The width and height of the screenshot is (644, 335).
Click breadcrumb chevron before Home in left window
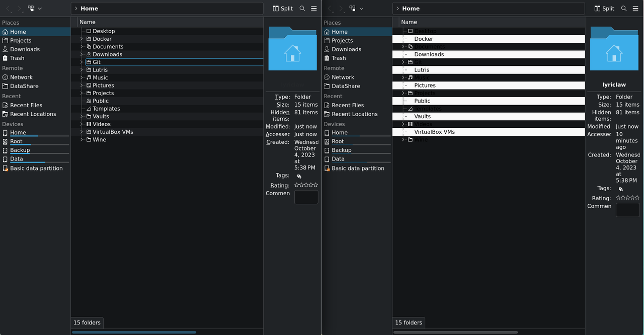pyautogui.click(x=75, y=9)
